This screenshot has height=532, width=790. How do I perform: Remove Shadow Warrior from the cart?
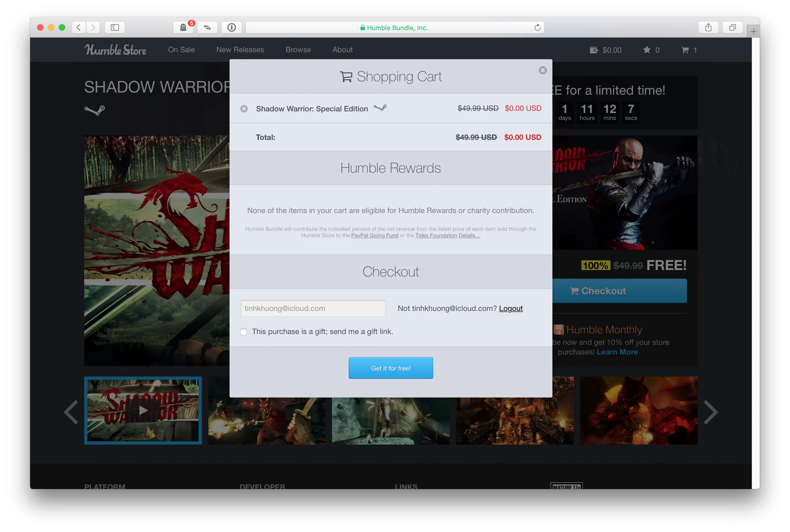tap(244, 109)
